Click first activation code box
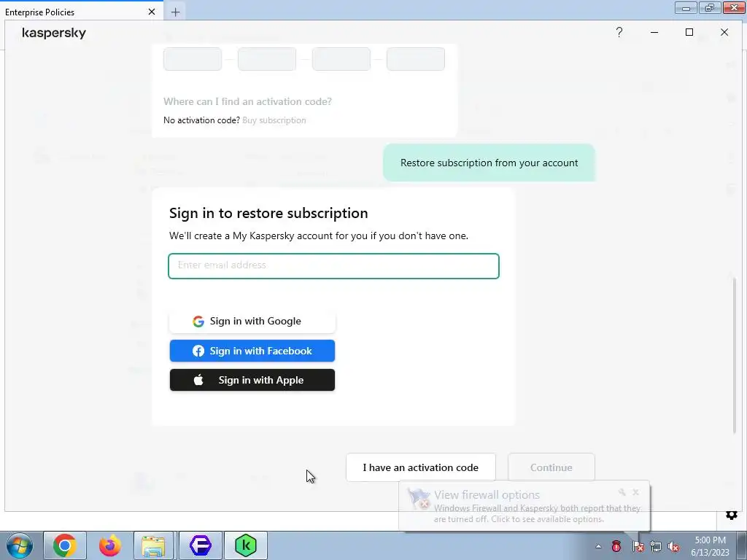Screen dimensions: 747x560 click(193, 59)
